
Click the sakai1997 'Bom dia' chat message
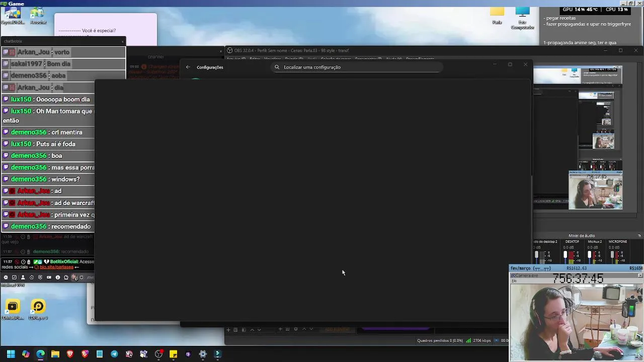63,64
